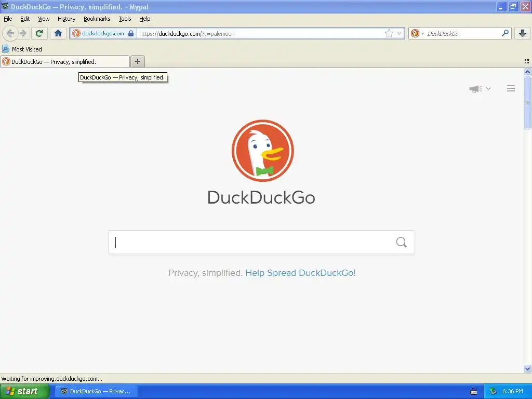Open the Tools menu
Viewport: 532px width, 399px height.
pyautogui.click(x=125, y=19)
